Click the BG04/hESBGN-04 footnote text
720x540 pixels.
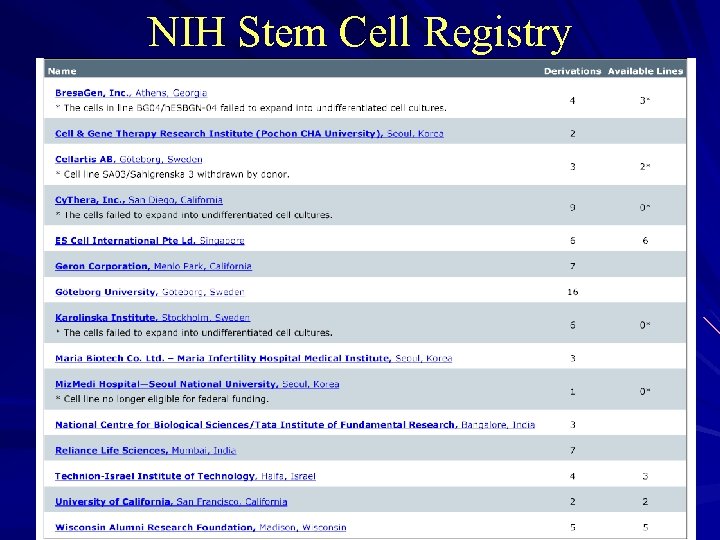coord(251,108)
